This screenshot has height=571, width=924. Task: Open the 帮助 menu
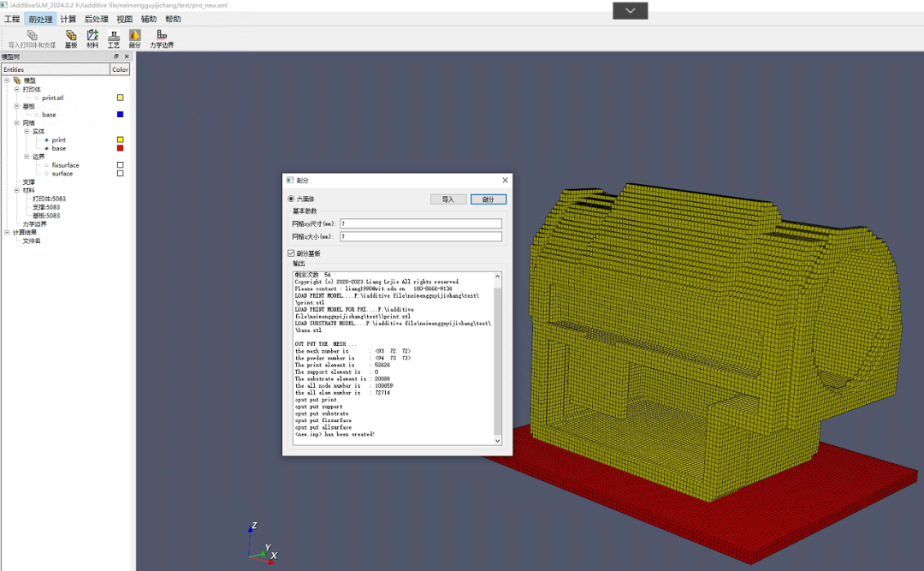pos(173,19)
